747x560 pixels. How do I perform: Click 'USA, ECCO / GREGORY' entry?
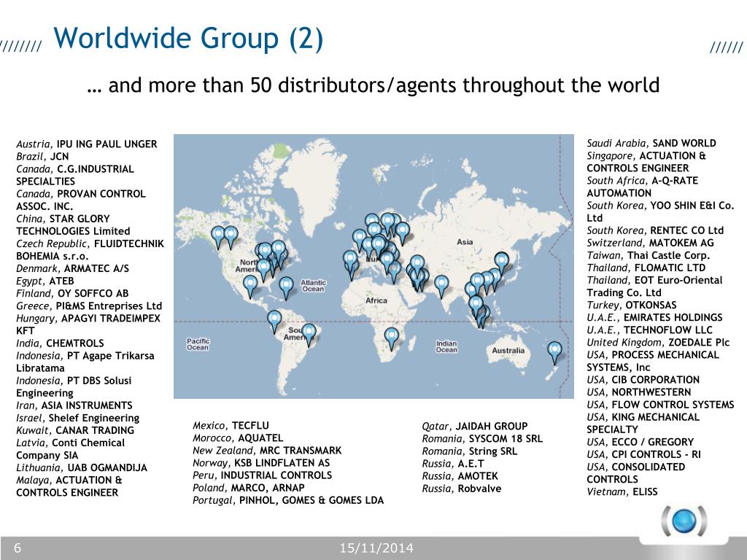[x=640, y=442]
